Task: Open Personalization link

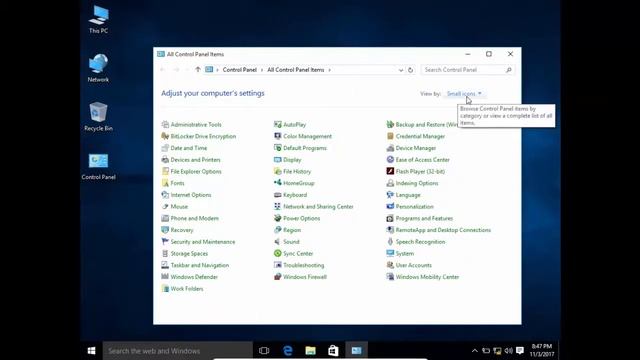Action: click(x=414, y=207)
